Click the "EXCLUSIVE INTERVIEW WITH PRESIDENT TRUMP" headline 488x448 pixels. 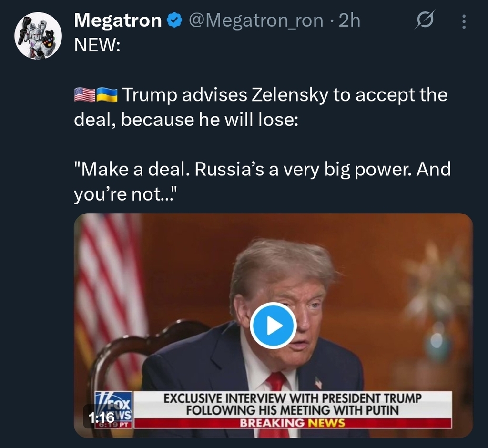pos(293,398)
